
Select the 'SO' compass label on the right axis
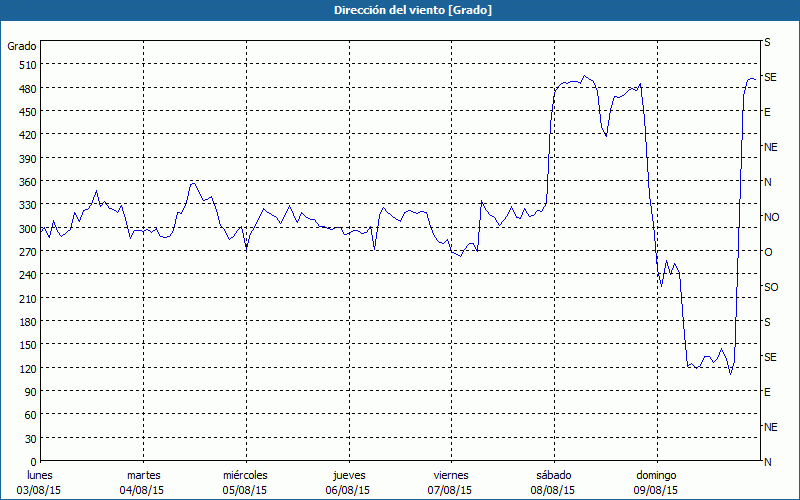click(x=770, y=287)
